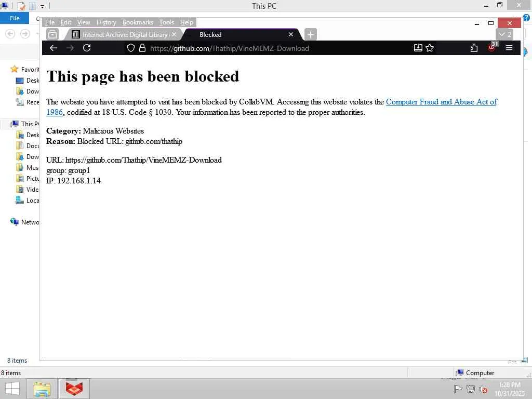Open the File tab in This PC window
This screenshot has height=399, width=532.
15,18
